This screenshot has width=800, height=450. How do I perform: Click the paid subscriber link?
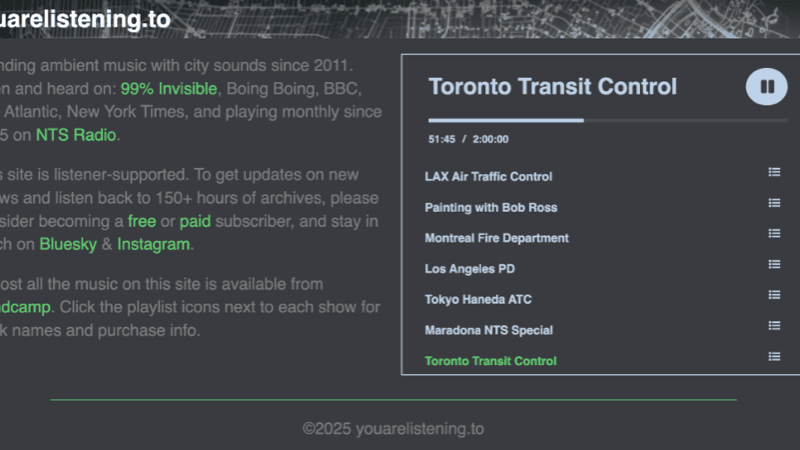pos(195,221)
